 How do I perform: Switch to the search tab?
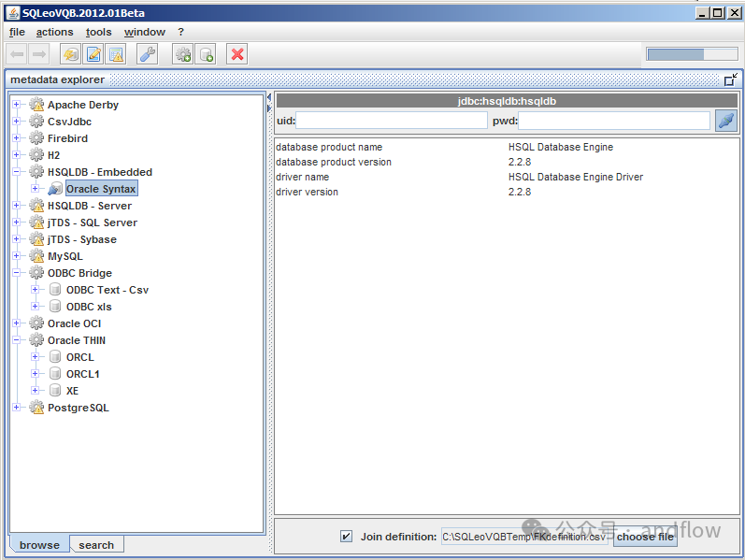click(x=96, y=545)
